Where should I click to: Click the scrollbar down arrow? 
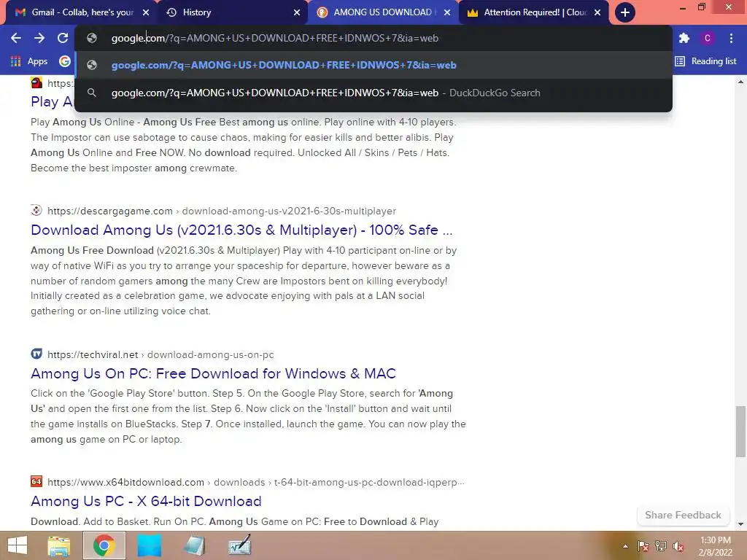pos(740,524)
